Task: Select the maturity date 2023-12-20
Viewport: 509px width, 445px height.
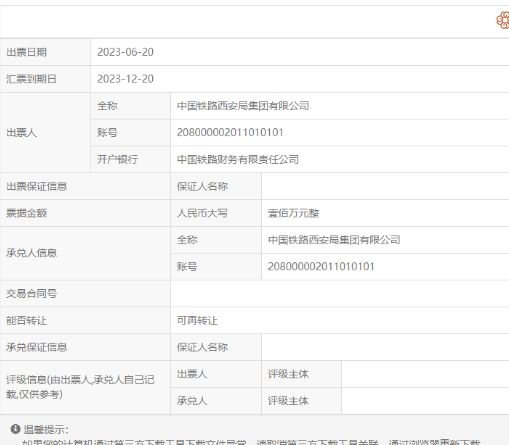Action: 125,79
